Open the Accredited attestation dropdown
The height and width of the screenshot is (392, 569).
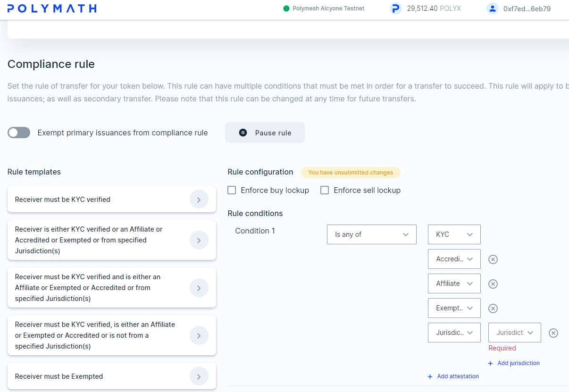454,259
